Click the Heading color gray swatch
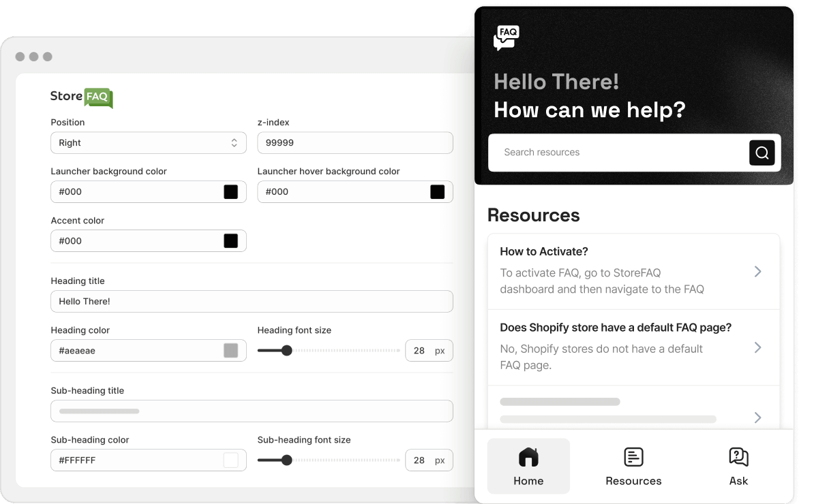Screen dimensions: 829x504 click(x=231, y=351)
